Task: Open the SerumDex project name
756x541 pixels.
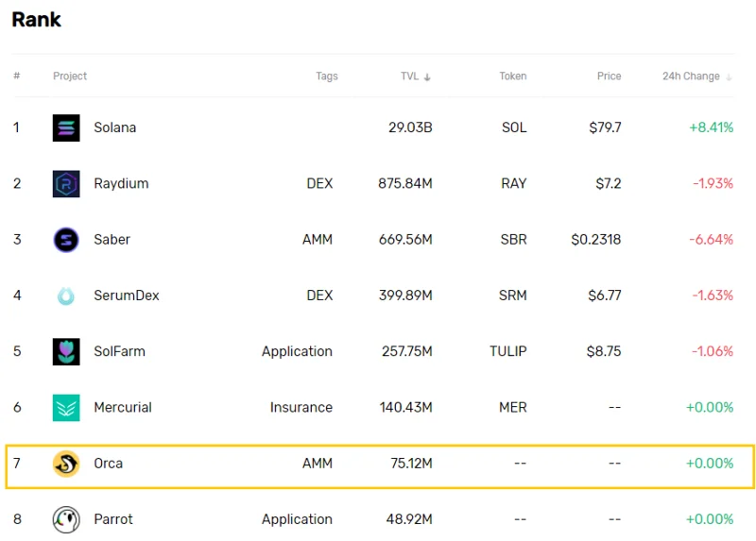Action: point(127,296)
